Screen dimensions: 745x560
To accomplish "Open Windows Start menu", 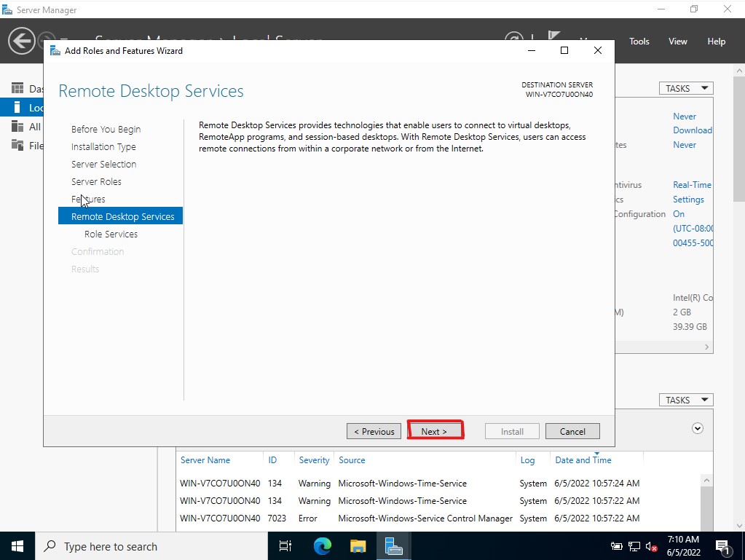I will point(17,546).
